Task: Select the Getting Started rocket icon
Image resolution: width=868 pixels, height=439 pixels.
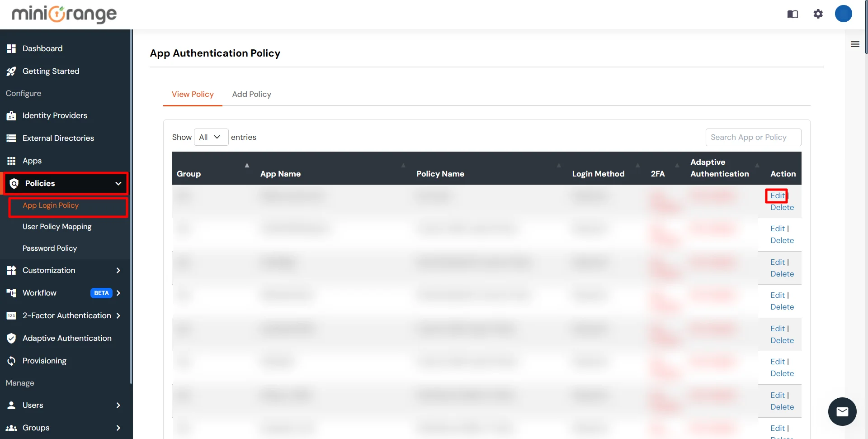Action: (x=11, y=71)
